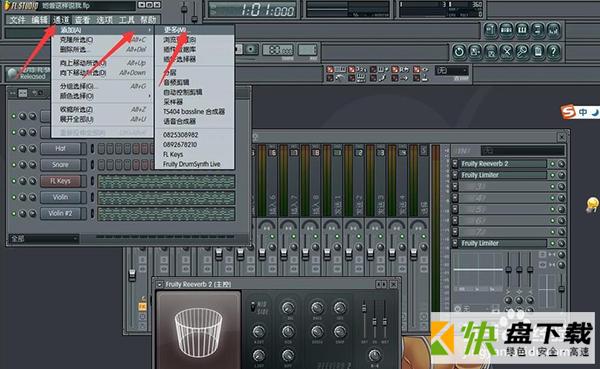Flip the Mid/Side switch in Reeverb 2
This screenshot has width=600, height=369.
253,307
